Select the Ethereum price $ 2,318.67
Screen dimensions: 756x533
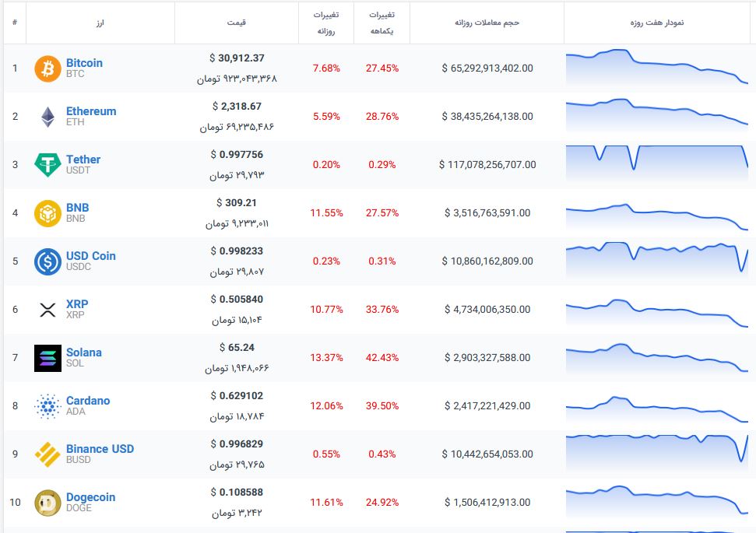pos(237,107)
